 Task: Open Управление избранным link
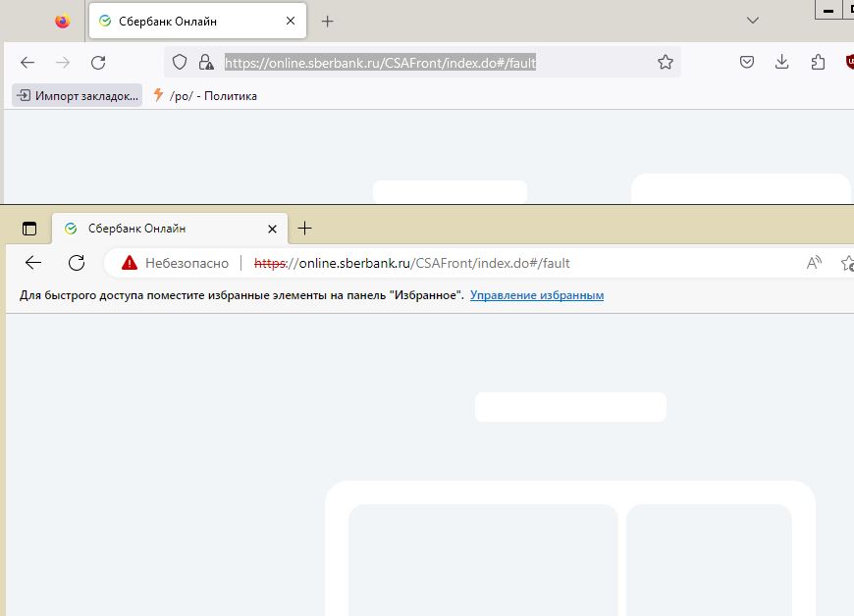pos(537,295)
